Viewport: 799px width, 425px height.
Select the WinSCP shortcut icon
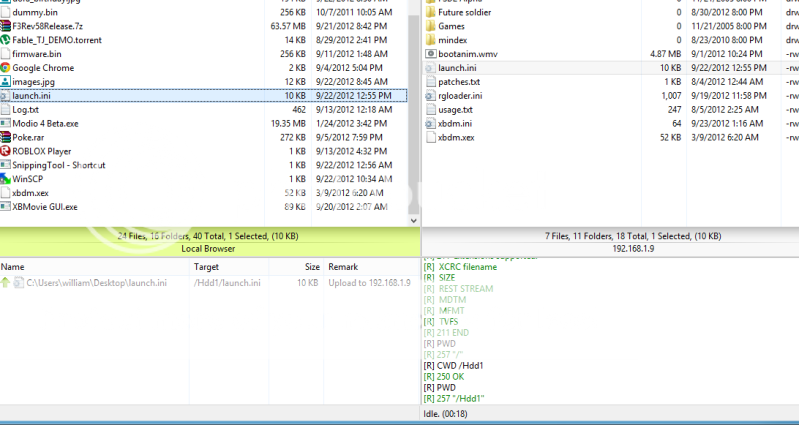coord(6,179)
